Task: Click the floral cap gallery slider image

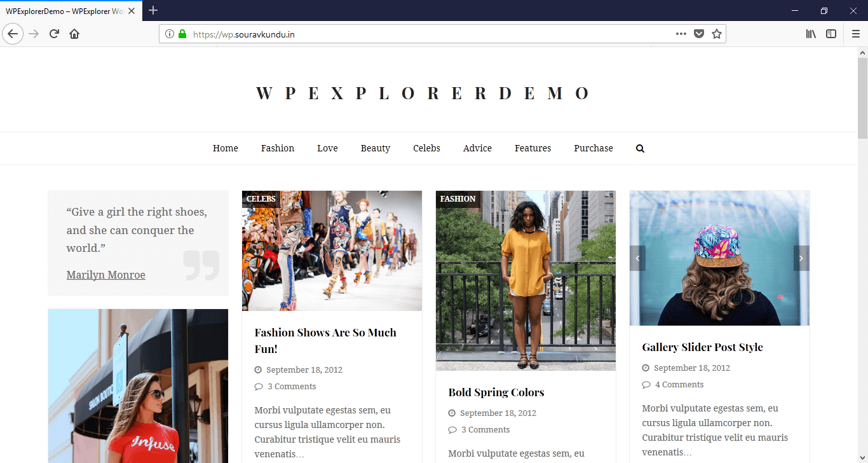Action: 719,258
